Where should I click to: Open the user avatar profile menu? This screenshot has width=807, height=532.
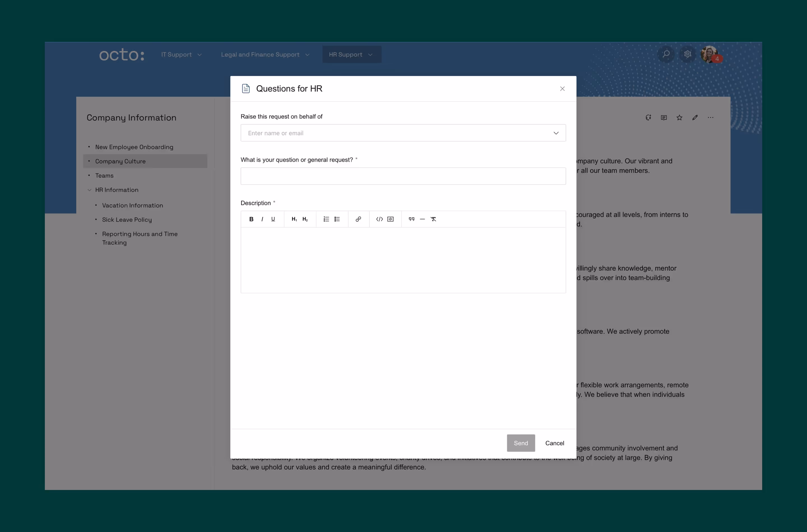click(x=709, y=54)
